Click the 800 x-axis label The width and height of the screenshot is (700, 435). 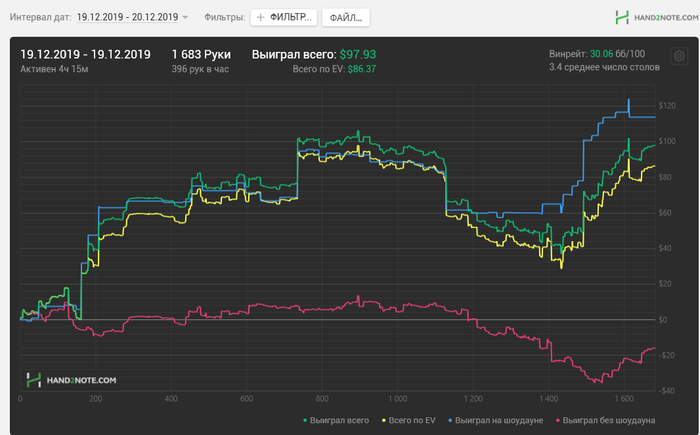click(322, 399)
